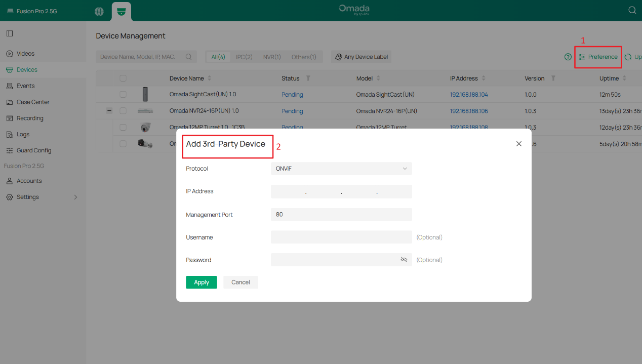The image size is (642, 364).
Task: Click the 12MP Turret camera thumbnail
Action: [146, 127]
